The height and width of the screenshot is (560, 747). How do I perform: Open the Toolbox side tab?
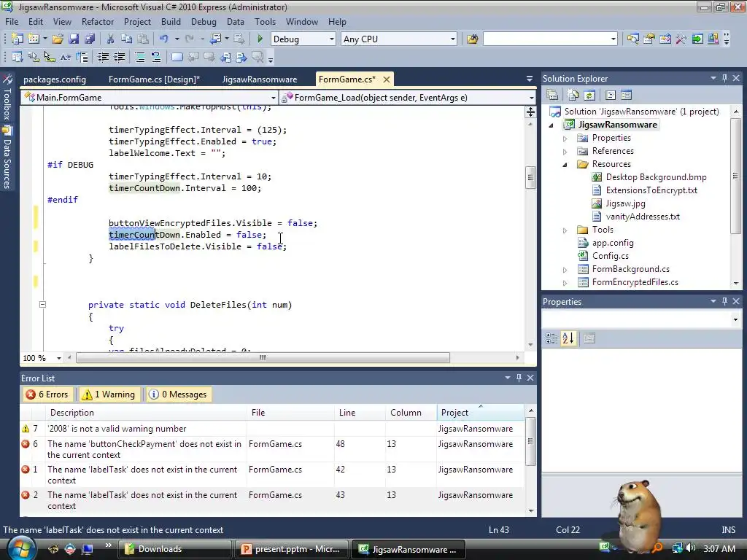point(7,98)
